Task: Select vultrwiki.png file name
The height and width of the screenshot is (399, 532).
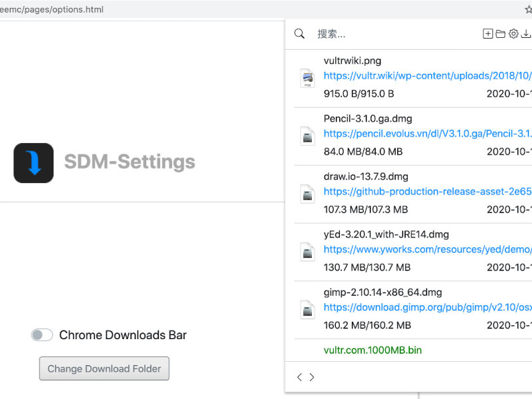Action: click(x=352, y=61)
